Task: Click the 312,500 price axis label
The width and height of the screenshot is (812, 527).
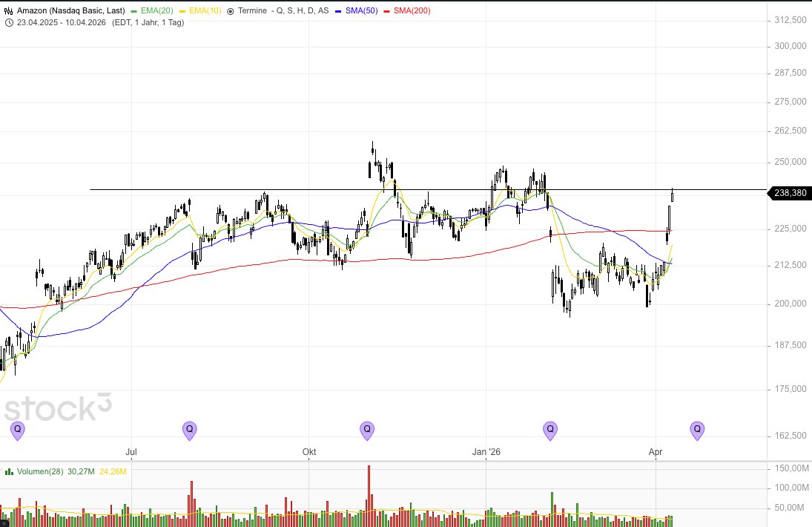Action: (x=790, y=20)
